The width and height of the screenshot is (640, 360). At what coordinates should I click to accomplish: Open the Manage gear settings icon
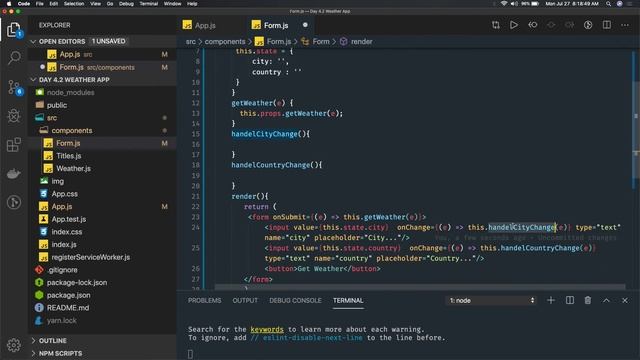point(14,345)
